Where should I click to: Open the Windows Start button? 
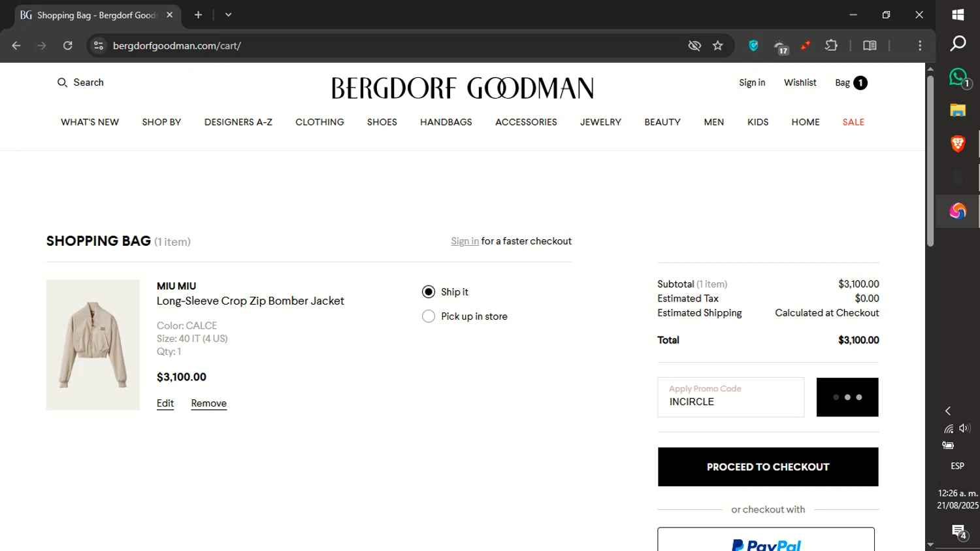tap(958, 14)
